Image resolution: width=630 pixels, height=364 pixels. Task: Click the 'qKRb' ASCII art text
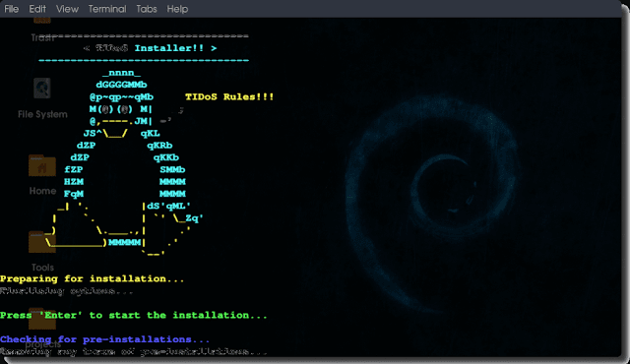(159, 146)
